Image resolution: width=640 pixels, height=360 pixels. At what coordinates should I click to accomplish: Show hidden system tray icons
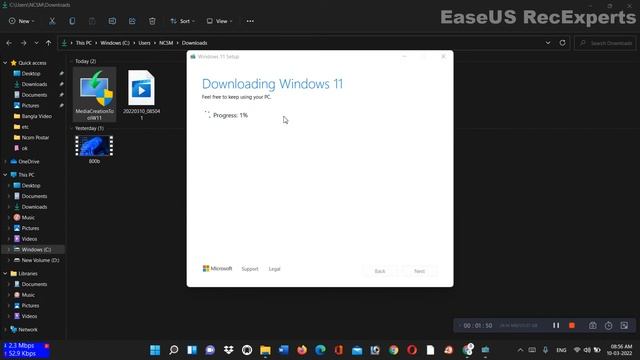click(520, 350)
